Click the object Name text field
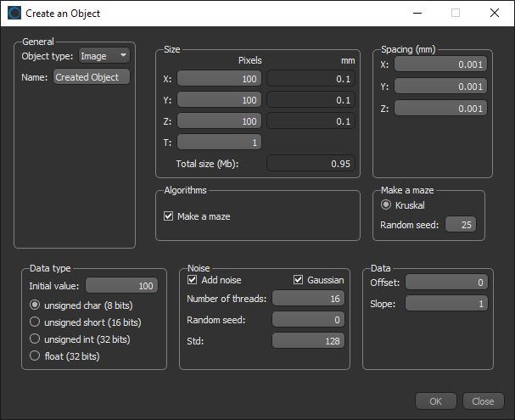This screenshot has height=420, width=515. pyautogui.click(x=92, y=77)
